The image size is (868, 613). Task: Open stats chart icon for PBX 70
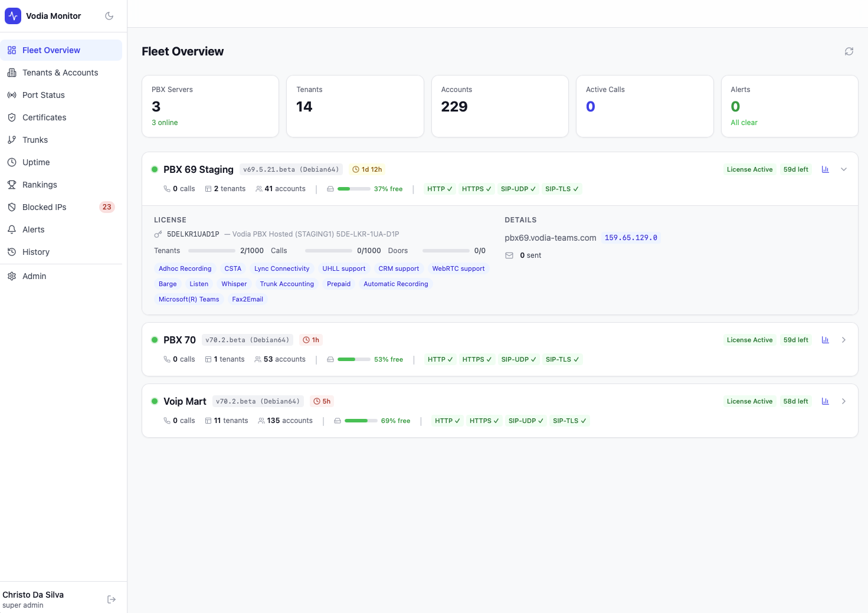pos(825,340)
